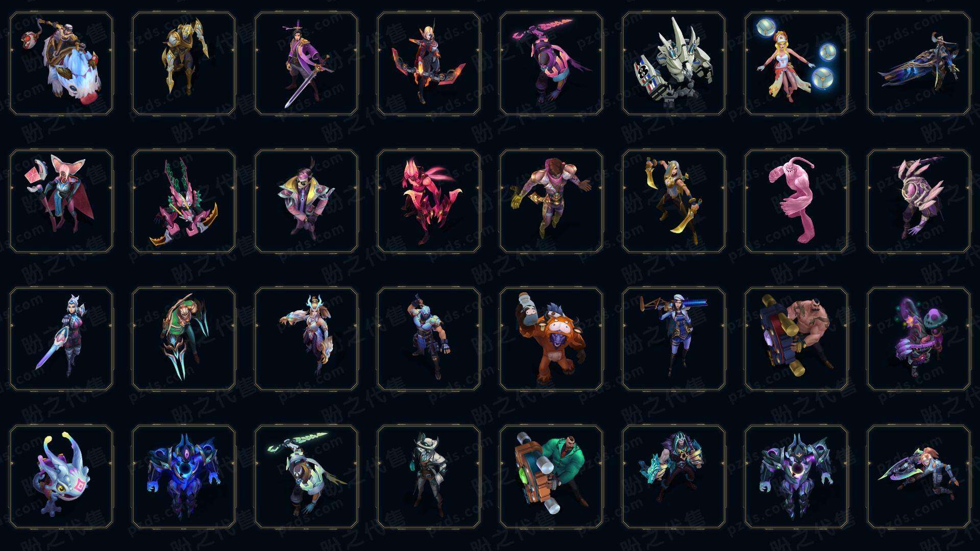Image resolution: width=980 pixels, height=551 pixels.
Task: Select the Poro rider skin with blue furry mount
Action: point(61,64)
